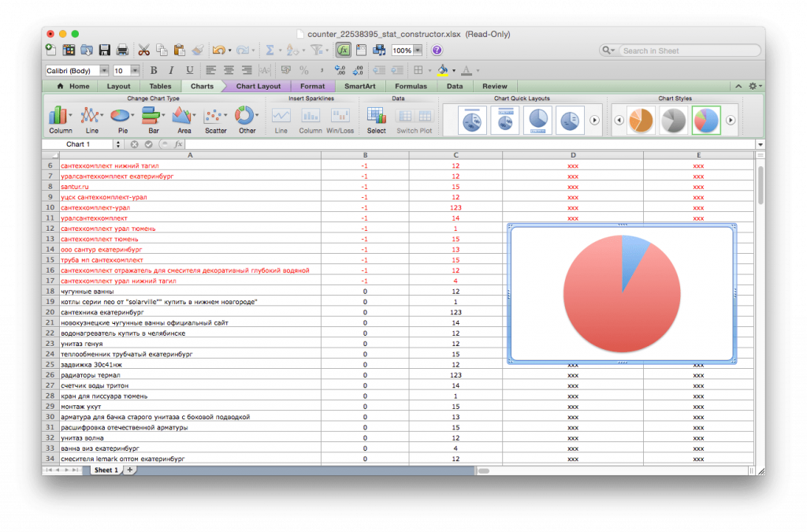Image resolution: width=807 pixels, height=532 pixels.
Task: Click the Search in Sheet field
Action: [x=687, y=50]
